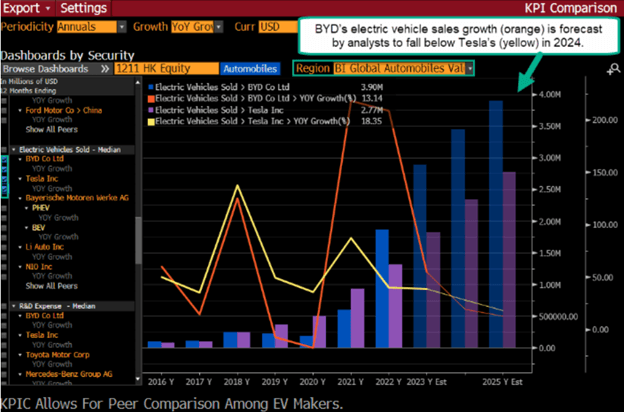The image size is (624, 412).
Task: Toggle the BYD Co Ltd checkbox under R&D Expense
Action: click(x=4, y=316)
